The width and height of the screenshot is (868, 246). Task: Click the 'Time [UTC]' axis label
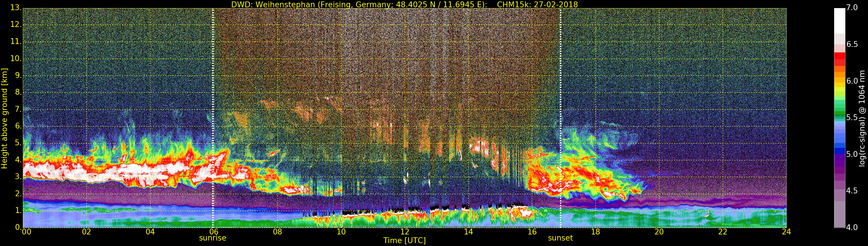[x=404, y=241]
